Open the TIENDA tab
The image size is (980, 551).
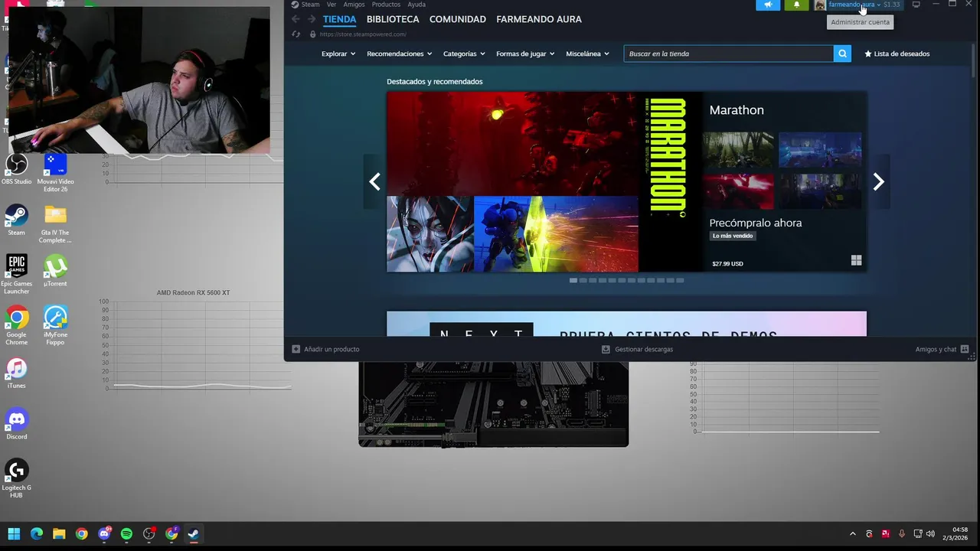click(x=339, y=19)
